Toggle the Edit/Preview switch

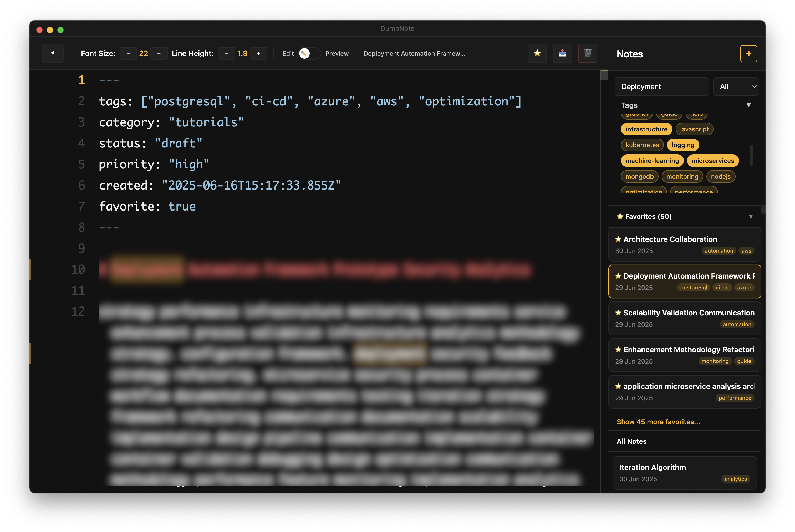[x=309, y=53]
